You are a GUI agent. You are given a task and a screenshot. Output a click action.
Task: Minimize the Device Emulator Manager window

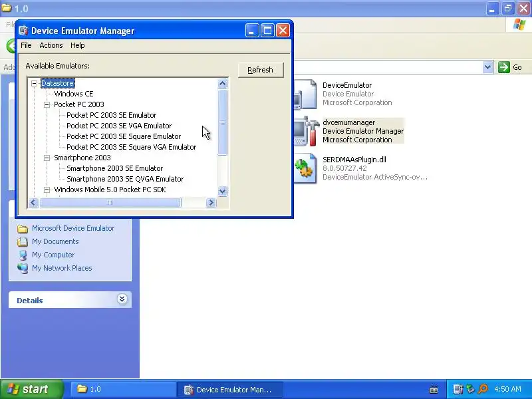[252, 31]
